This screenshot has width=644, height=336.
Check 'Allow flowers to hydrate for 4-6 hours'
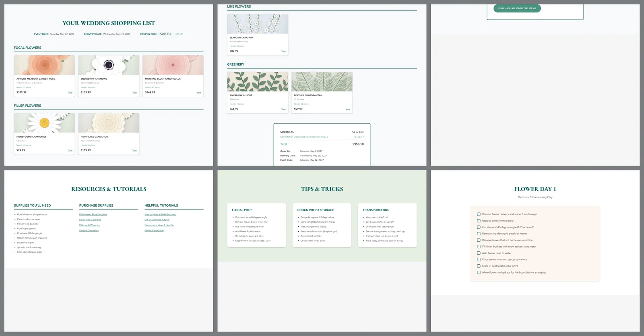[x=479, y=272]
